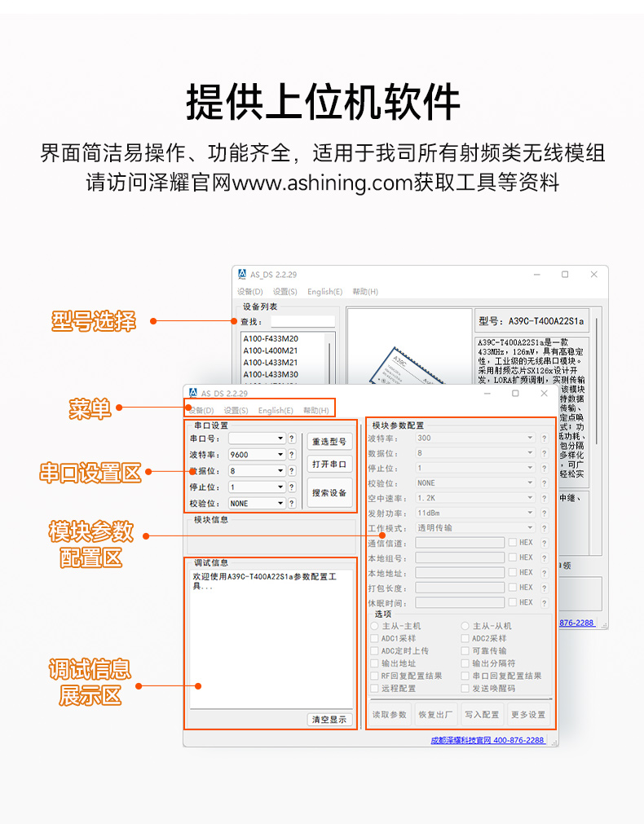Click the AS_DS app icon in front window

[193, 393]
